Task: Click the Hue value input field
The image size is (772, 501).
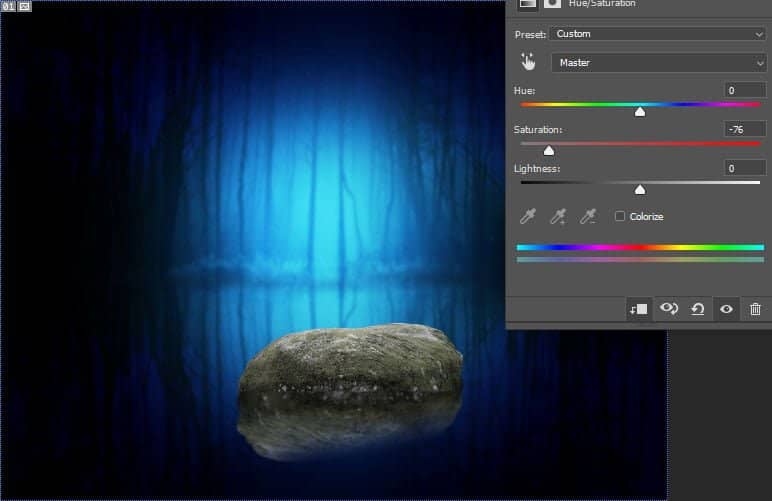Action: coord(745,90)
